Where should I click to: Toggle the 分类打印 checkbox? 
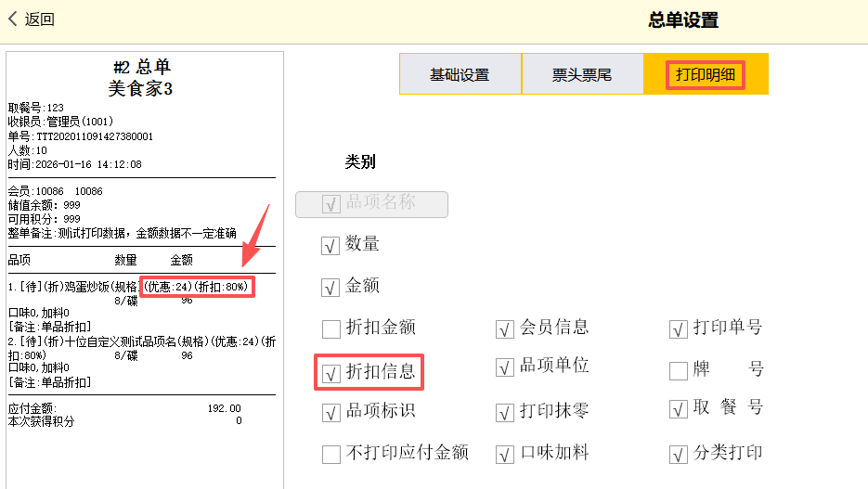click(678, 454)
